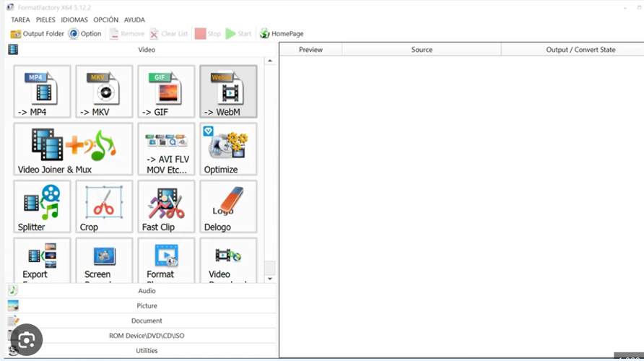Click the tool panel scroll-up arrow

pyautogui.click(x=270, y=61)
